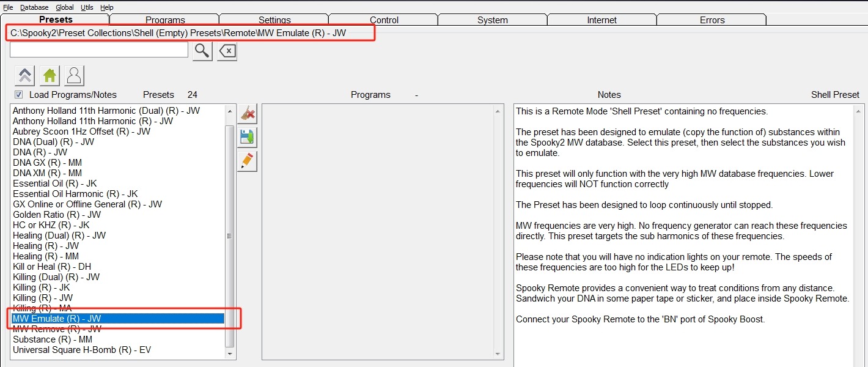The height and width of the screenshot is (367, 868).
Task: Select Aubrey Scoon 1Hz Offset (R) - JW
Action: (x=81, y=132)
